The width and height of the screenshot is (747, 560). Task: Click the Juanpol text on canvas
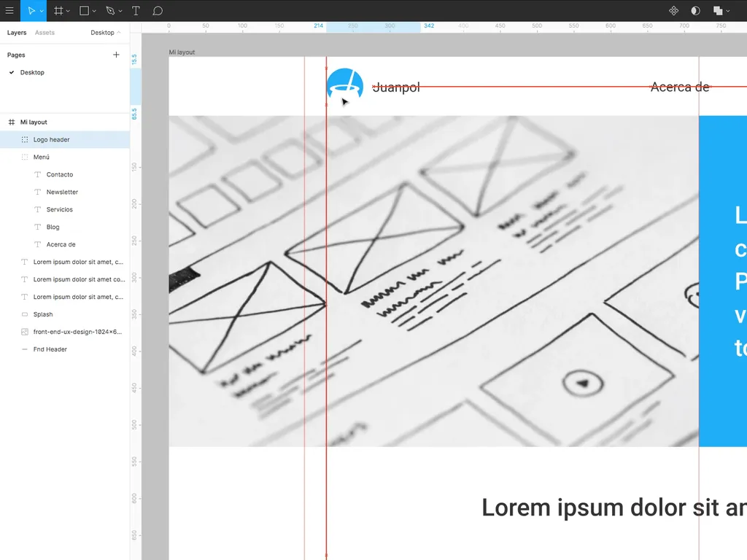[396, 87]
